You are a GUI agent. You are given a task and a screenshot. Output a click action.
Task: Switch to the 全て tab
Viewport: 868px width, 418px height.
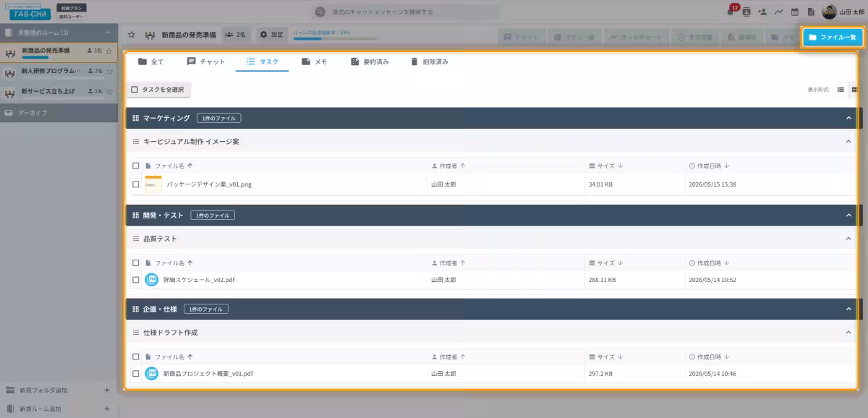tap(150, 61)
